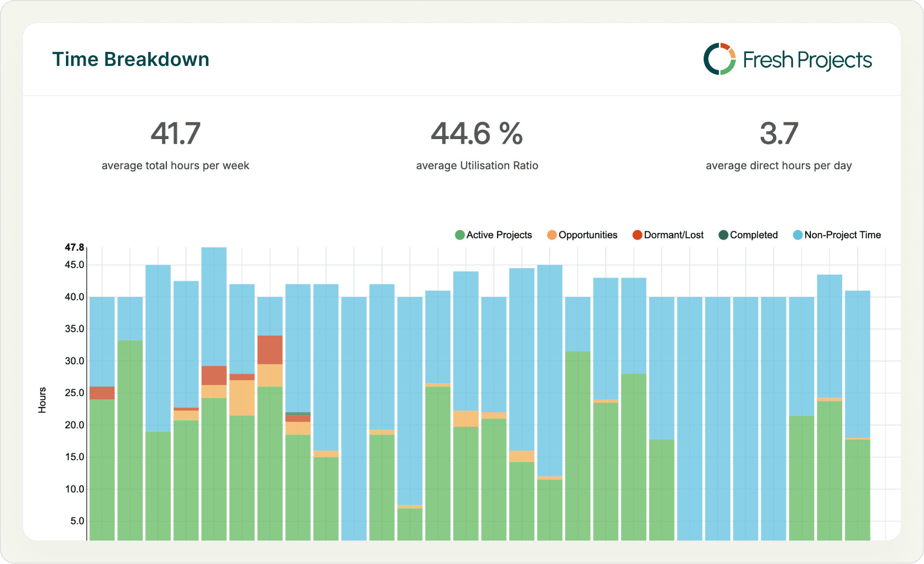
Task: Toggle the Active Projects legend label
Action: 499,235
